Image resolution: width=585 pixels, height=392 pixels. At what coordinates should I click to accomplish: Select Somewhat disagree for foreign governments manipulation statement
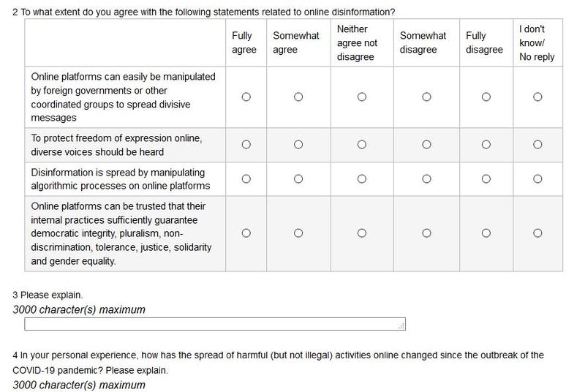point(426,97)
